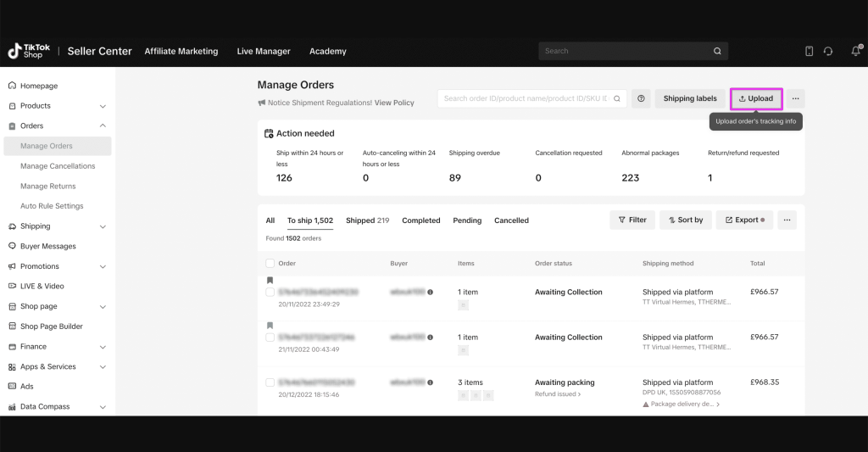Click the headset support icon
Viewport: 868px width, 452px height.
click(828, 51)
